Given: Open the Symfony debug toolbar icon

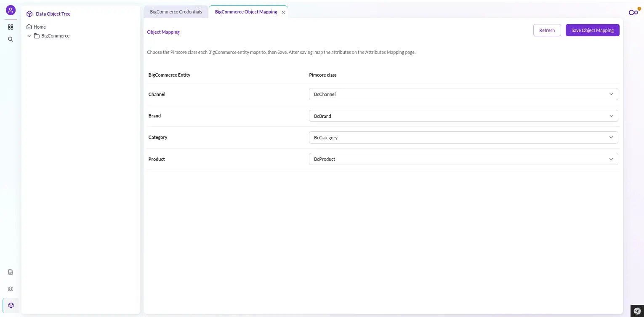Looking at the screenshot, I should coord(637,311).
